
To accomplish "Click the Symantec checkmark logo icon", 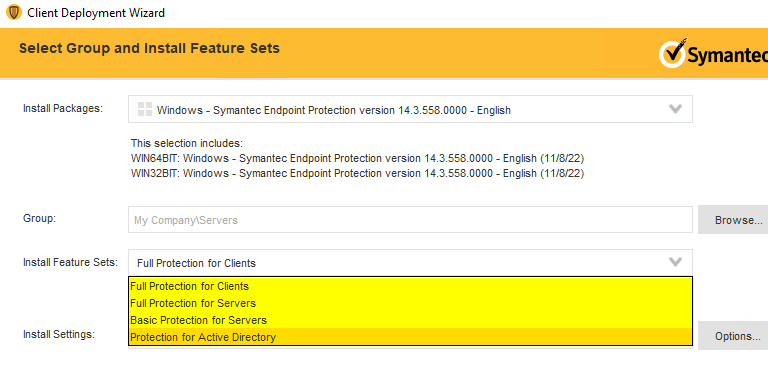I will click(x=671, y=54).
